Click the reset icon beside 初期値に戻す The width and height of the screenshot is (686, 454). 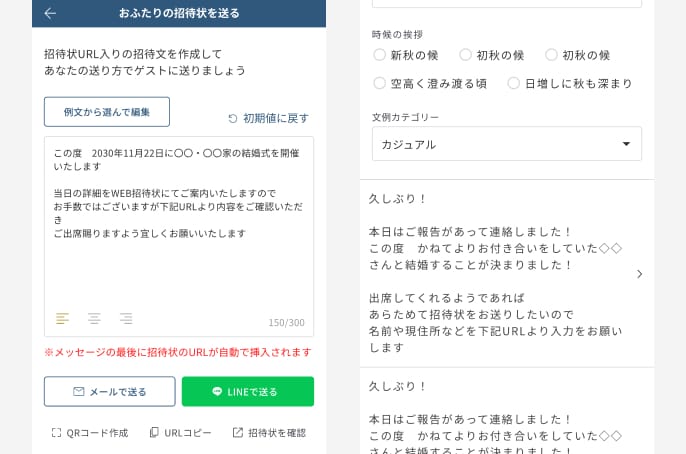(233, 118)
